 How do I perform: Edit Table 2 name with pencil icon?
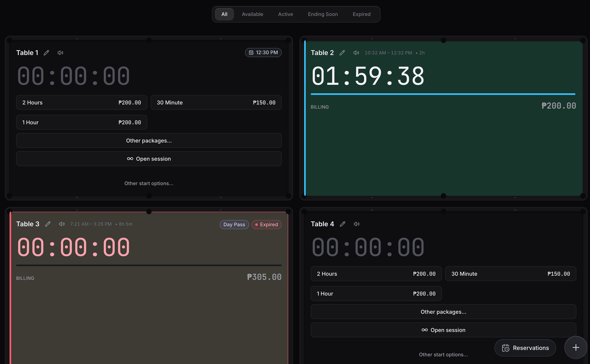pos(342,53)
